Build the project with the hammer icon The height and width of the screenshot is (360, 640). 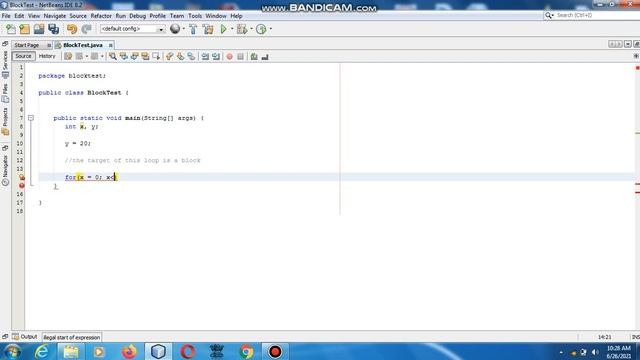coord(193,29)
